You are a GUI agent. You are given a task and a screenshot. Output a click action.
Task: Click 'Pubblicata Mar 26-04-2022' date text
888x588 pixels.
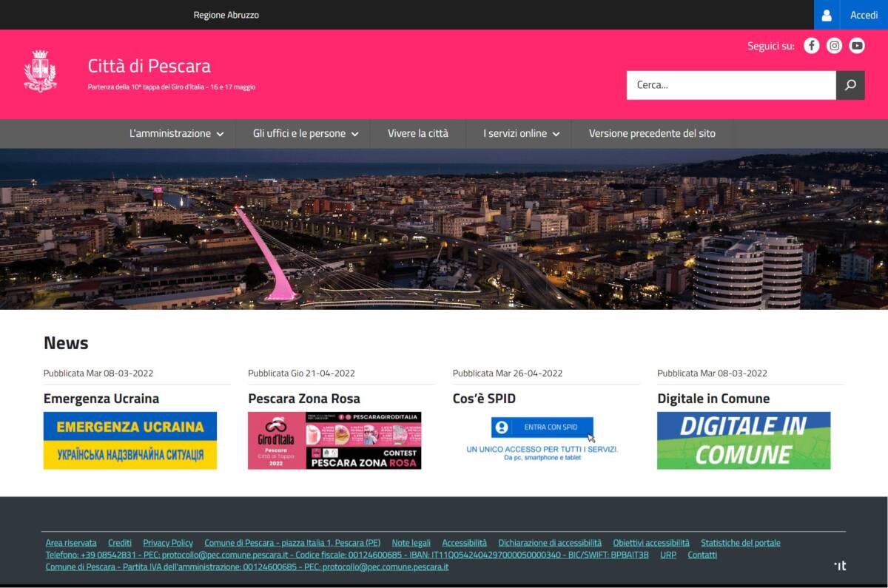click(508, 374)
